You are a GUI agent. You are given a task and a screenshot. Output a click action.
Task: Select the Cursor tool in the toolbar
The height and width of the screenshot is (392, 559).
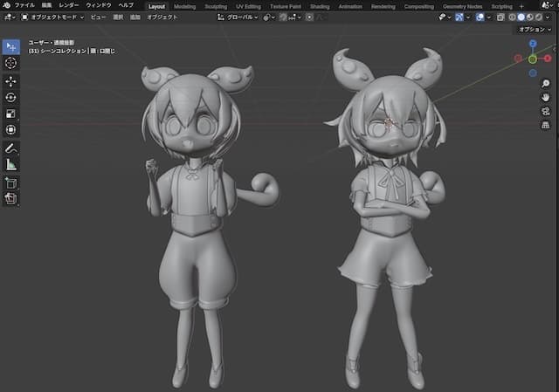pos(10,63)
